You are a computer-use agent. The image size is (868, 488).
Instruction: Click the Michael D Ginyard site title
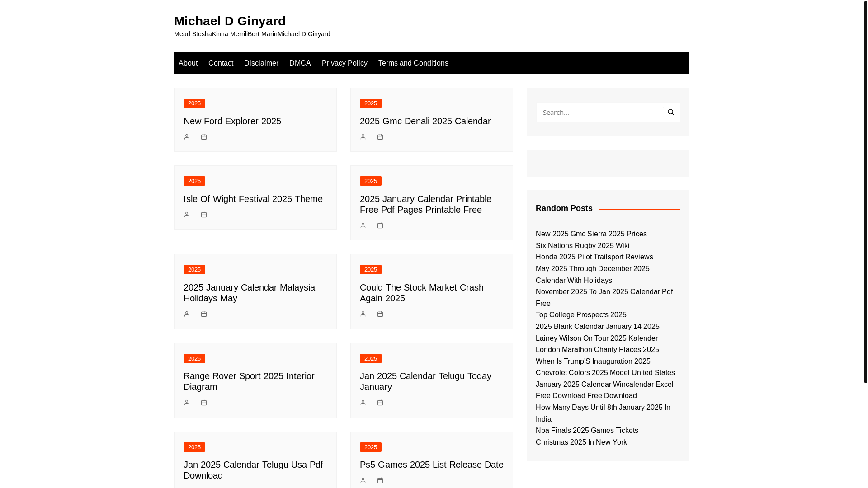230,21
